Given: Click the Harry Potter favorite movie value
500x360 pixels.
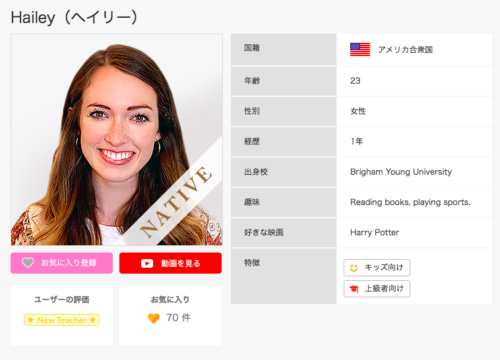Looking at the screenshot, I should pyautogui.click(x=374, y=232).
